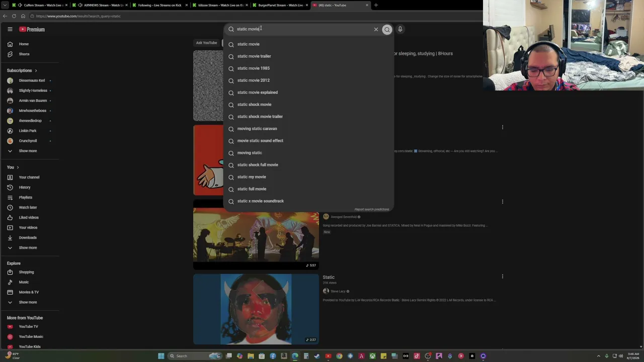Open the browser home page
The image size is (644, 362).
tap(23, 16)
